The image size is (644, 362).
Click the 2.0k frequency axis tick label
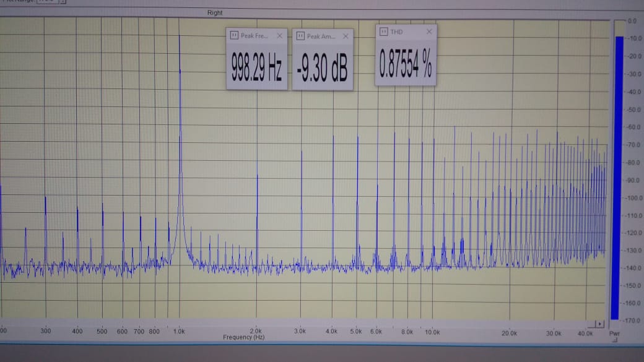(x=256, y=331)
